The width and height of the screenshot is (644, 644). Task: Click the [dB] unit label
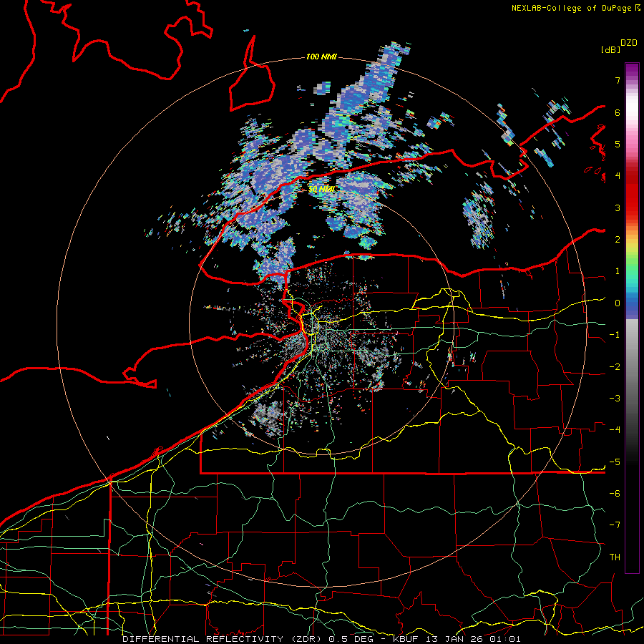pos(611,49)
